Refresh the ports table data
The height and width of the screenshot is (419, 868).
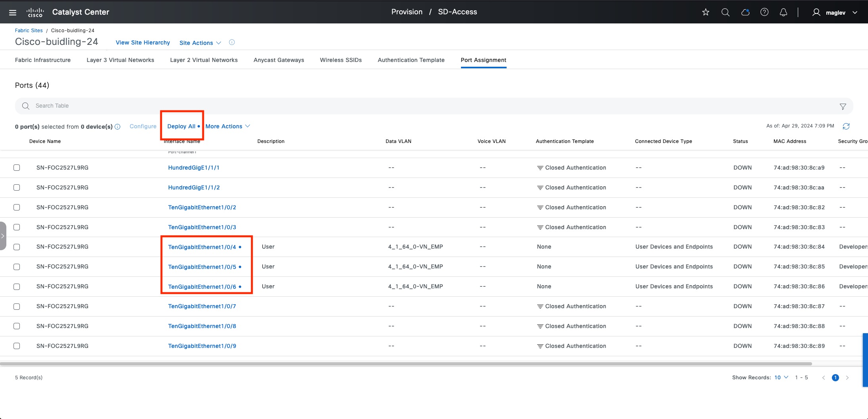pyautogui.click(x=846, y=126)
